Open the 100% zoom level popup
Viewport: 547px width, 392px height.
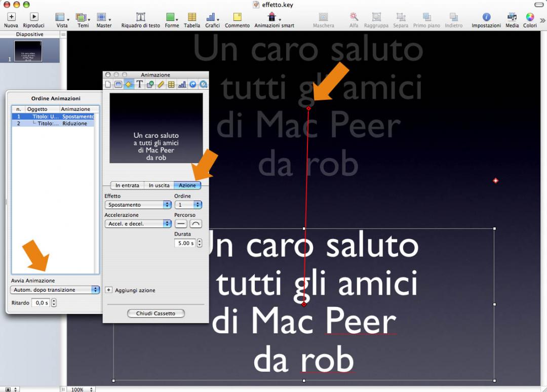(82, 389)
